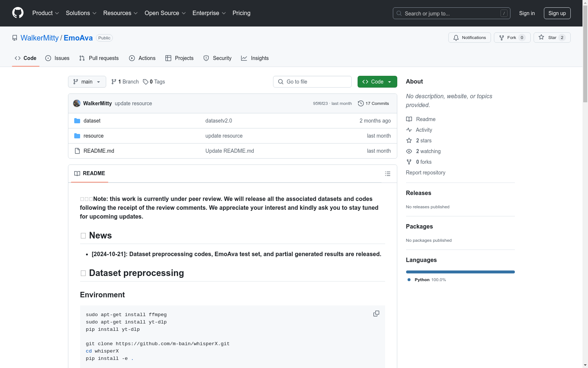Click the Insights graph icon
Screen dimensions: 588x368
pyautogui.click(x=244, y=58)
